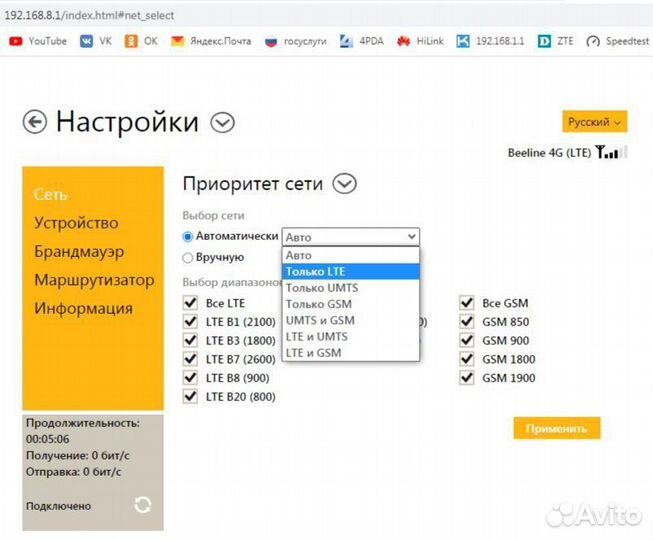Click the Получение: 0 бит/с text
Image resolution: width=653 pixels, height=540 pixels.
click(77, 455)
